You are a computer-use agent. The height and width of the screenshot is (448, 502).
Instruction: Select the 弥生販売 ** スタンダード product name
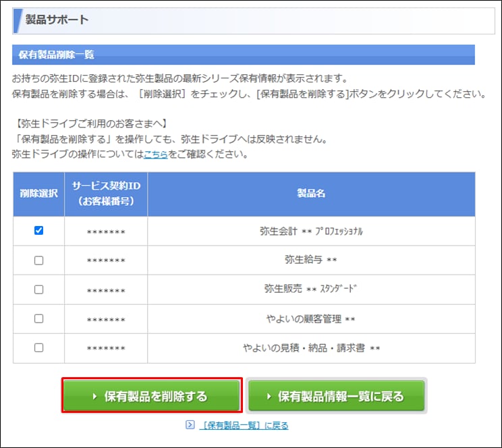(x=310, y=289)
